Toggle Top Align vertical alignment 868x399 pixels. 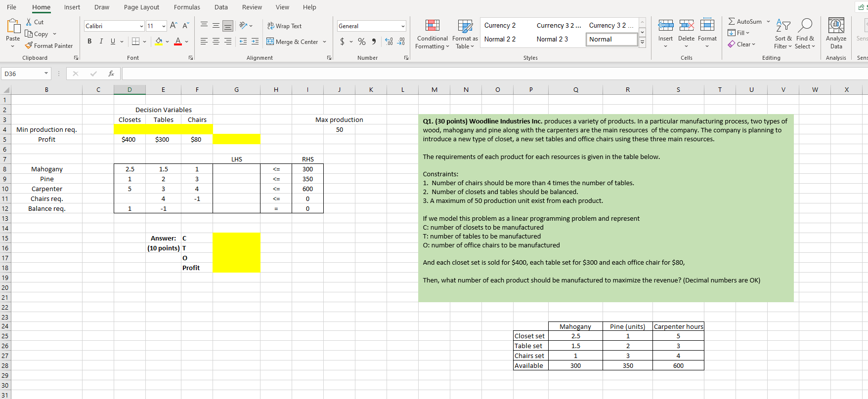[204, 26]
